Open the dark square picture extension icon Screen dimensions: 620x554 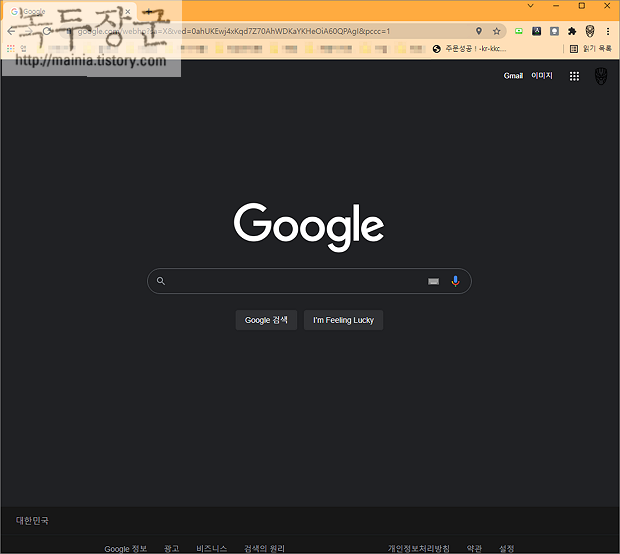click(537, 31)
